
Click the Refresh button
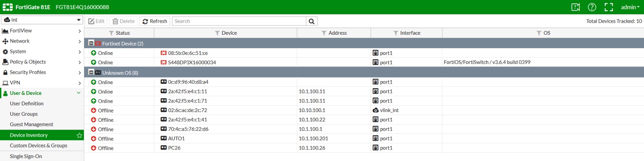pos(155,21)
